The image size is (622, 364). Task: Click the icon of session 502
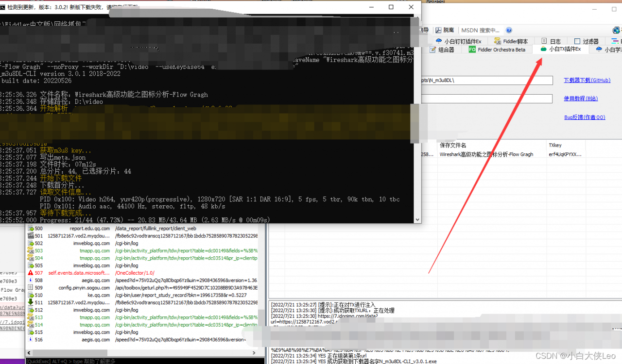[30, 243]
